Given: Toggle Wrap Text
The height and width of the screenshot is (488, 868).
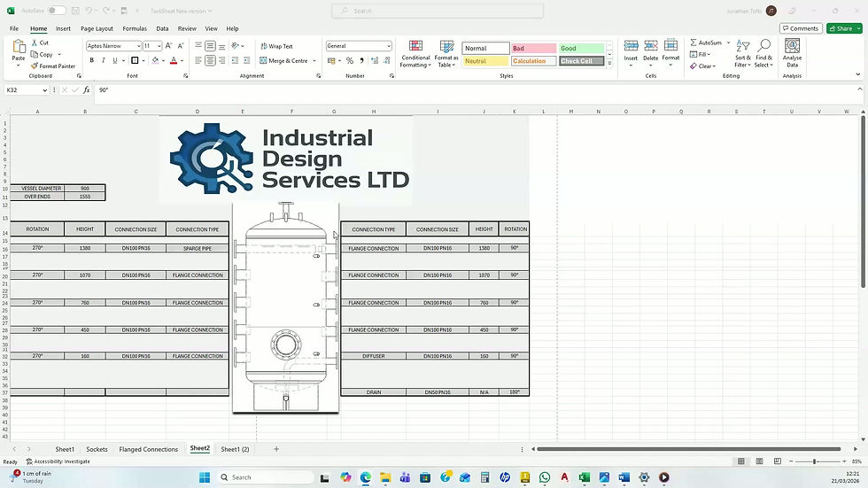Looking at the screenshot, I should point(276,46).
